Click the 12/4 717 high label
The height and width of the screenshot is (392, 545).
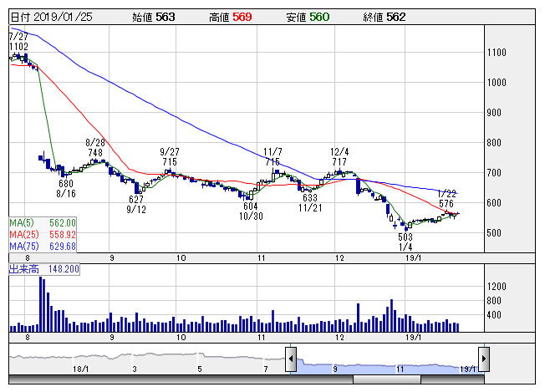pyautogui.click(x=339, y=157)
